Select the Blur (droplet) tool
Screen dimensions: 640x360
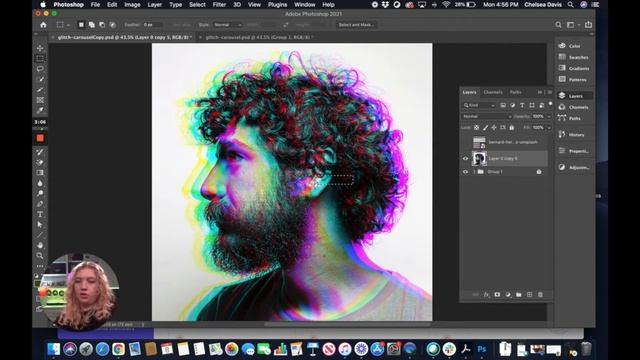[40, 183]
